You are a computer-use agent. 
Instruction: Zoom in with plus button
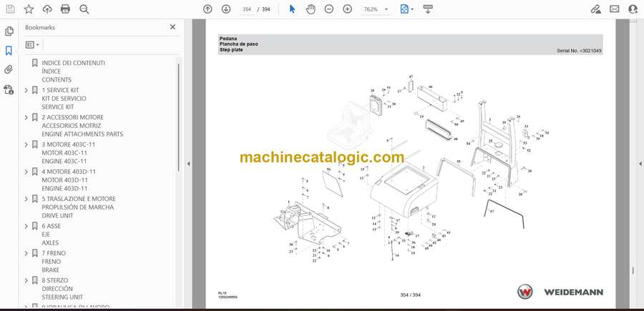pyautogui.click(x=348, y=9)
